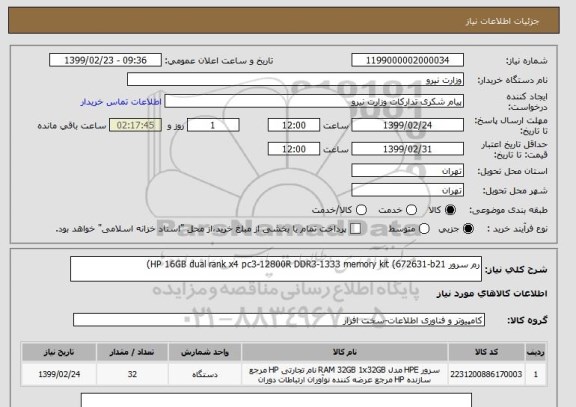Image resolution: width=576 pixels, height=407 pixels.
Task: Click the general need description text area
Action: pyautogui.click(x=276, y=269)
